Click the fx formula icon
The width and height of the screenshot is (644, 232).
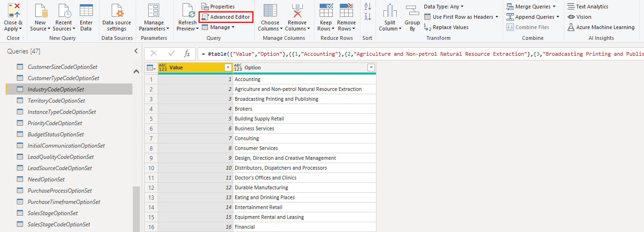(187, 53)
